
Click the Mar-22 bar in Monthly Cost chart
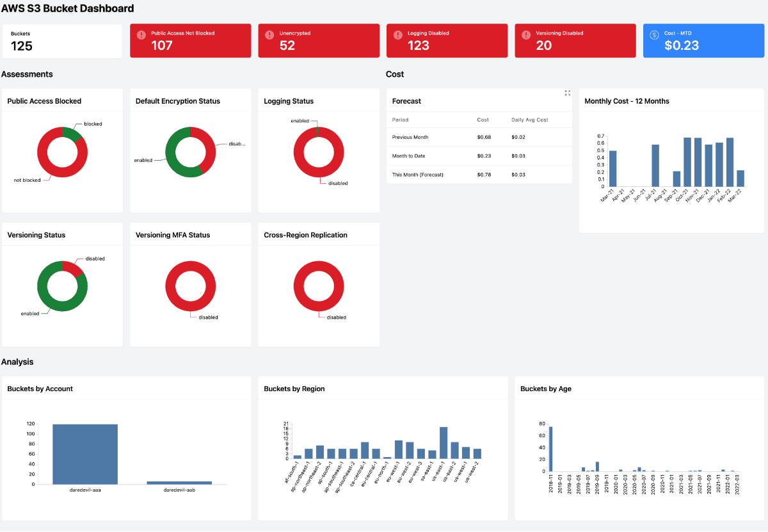[740, 178]
